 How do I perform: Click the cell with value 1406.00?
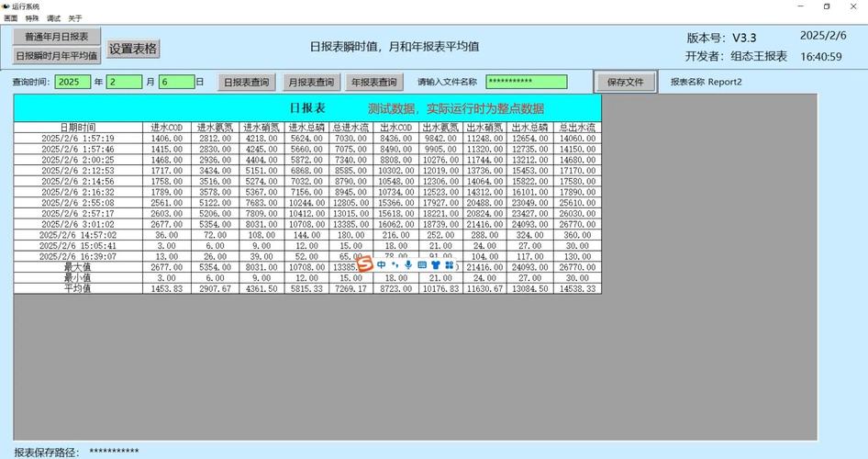pos(167,139)
